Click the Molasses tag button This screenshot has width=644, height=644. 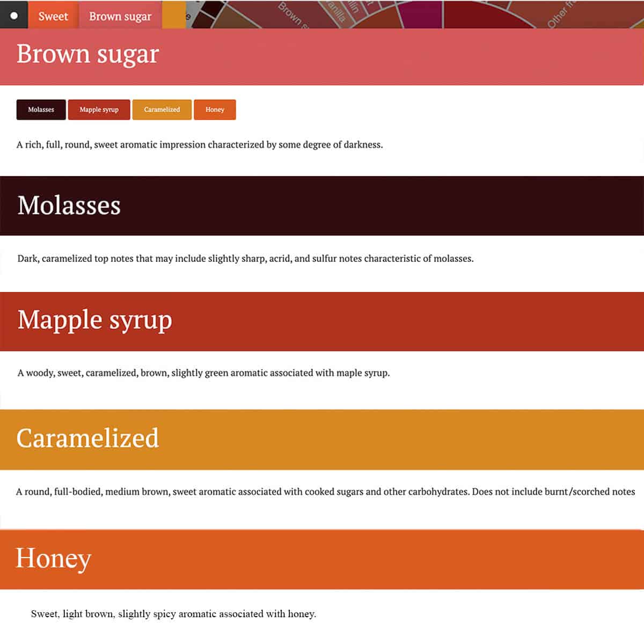(x=41, y=109)
